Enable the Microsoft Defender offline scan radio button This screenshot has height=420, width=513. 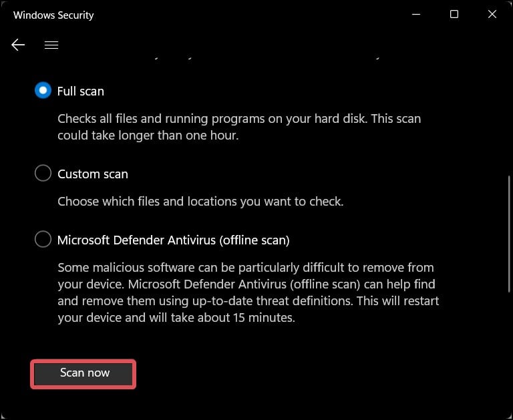(43, 239)
